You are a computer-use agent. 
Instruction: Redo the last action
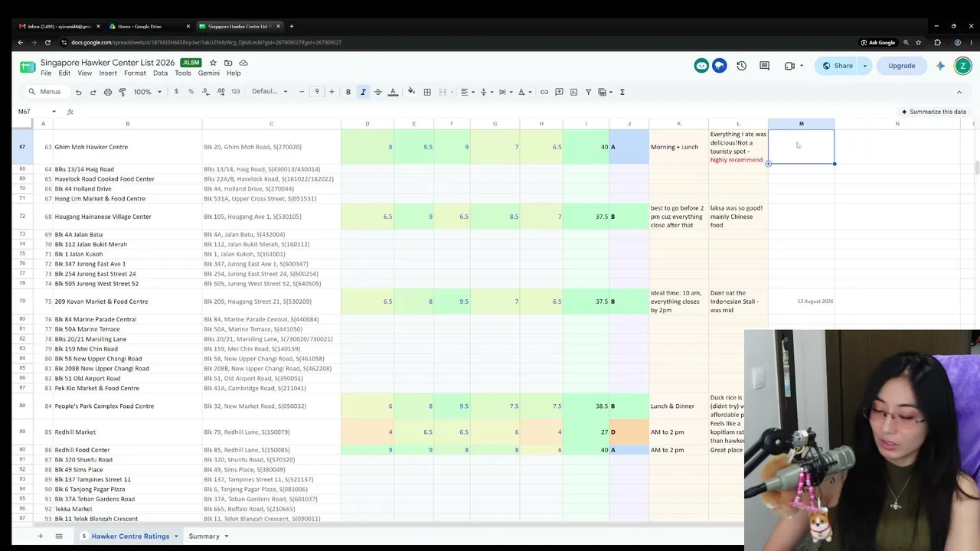point(93,92)
